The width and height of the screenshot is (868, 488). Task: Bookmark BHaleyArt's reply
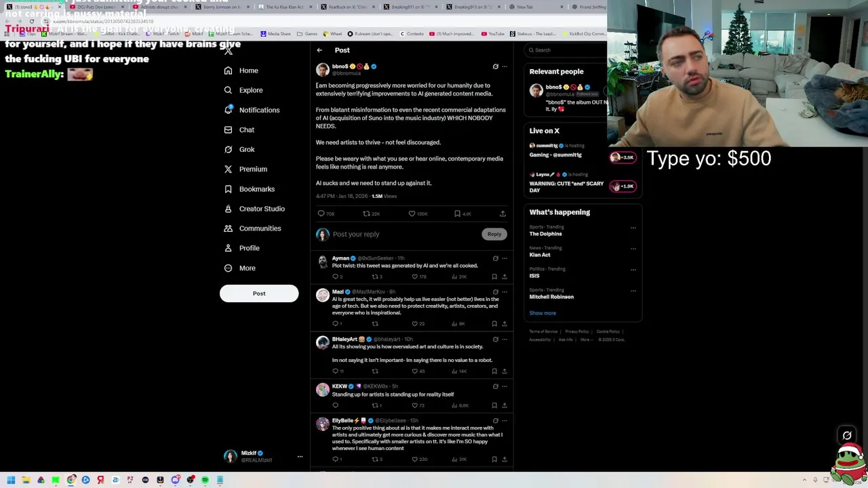point(494,371)
